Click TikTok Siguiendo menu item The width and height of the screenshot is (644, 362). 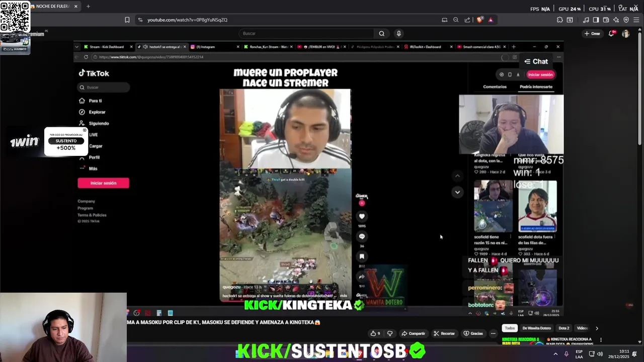click(94, 123)
